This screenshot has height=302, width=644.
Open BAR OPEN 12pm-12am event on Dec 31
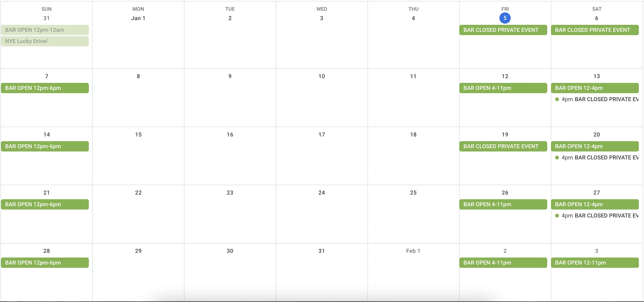pyautogui.click(x=45, y=30)
